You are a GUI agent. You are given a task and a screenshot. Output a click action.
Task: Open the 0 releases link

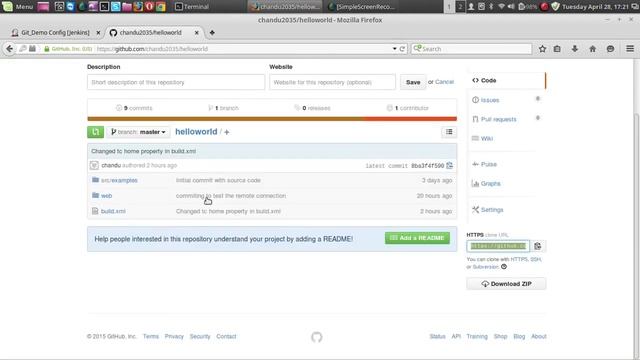[312, 108]
